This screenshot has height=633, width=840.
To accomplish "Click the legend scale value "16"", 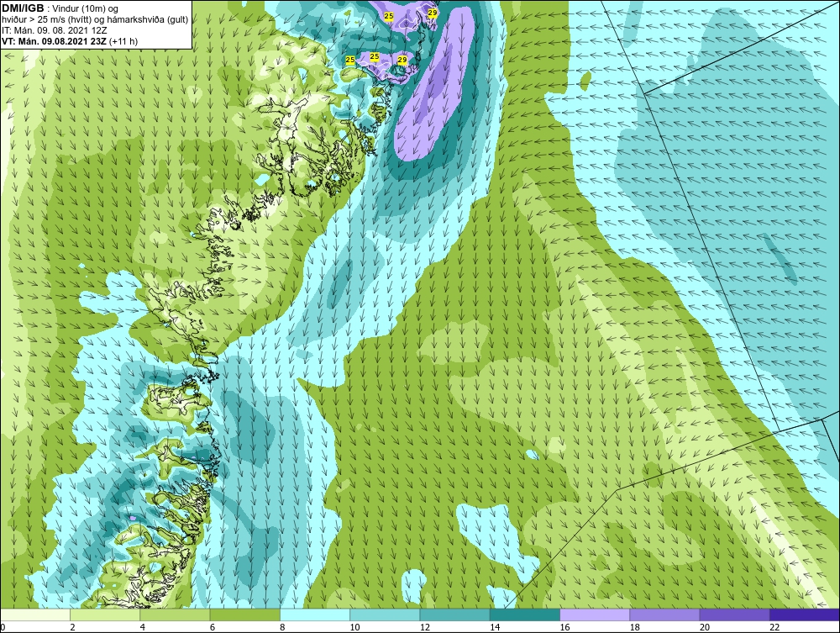I will [x=564, y=627].
